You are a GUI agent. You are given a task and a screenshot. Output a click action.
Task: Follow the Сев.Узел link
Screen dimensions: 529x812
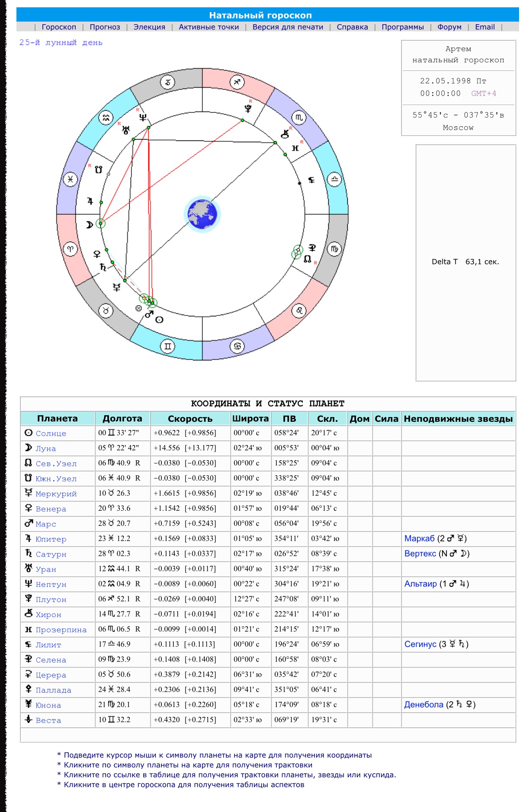(56, 464)
